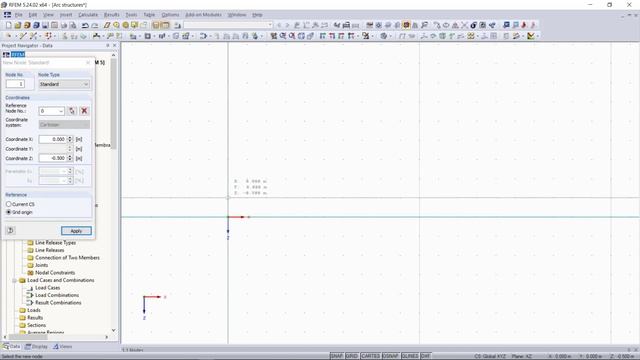Select Load Combinations in the tree
This screenshot has height=360, width=640.
pyautogui.click(x=57, y=295)
